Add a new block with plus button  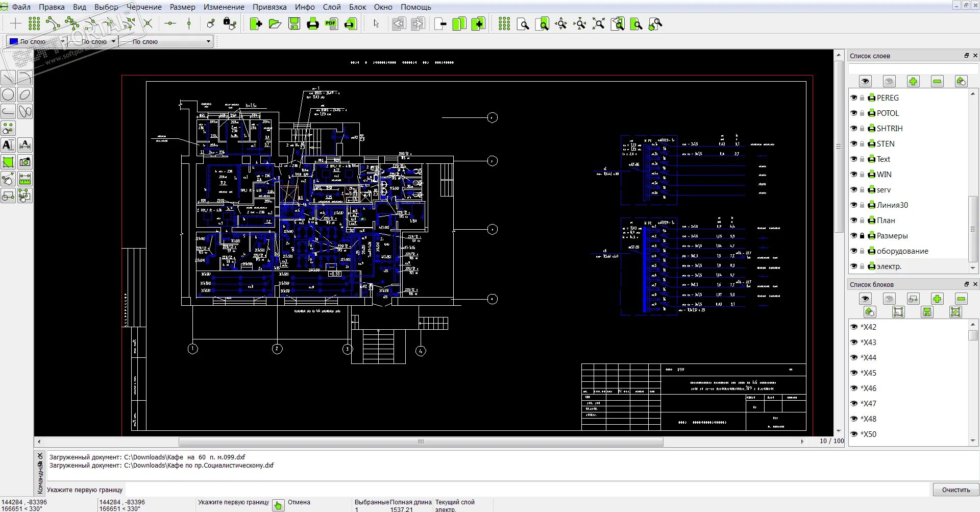pyautogui.click(x=937, y=299)
